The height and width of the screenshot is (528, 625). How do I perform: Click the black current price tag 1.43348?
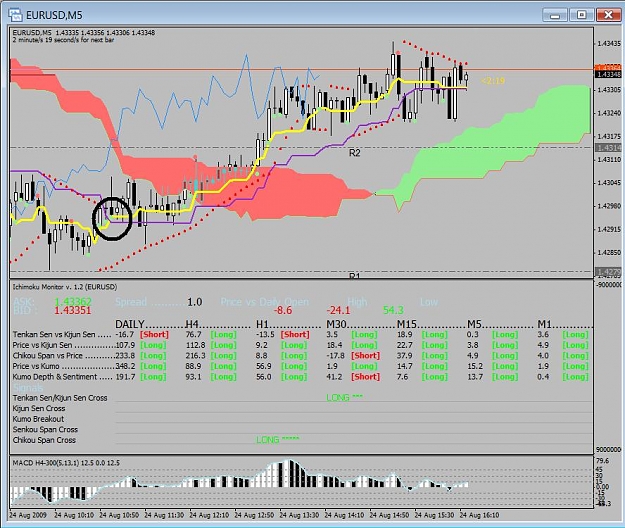point(608,75)
